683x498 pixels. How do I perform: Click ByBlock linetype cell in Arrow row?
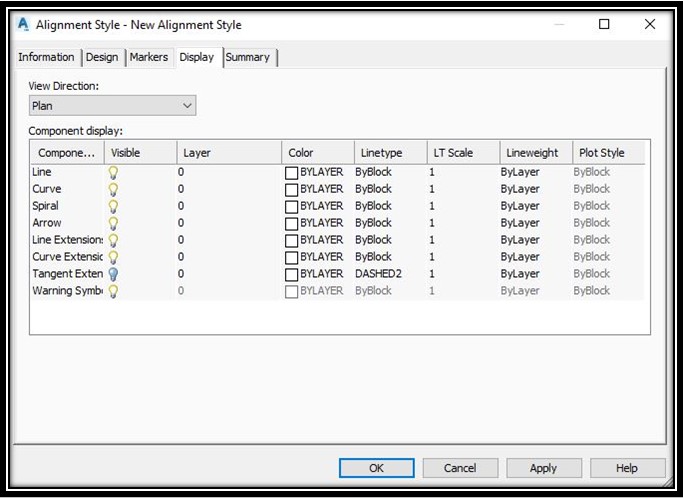[x=373, y=223]
